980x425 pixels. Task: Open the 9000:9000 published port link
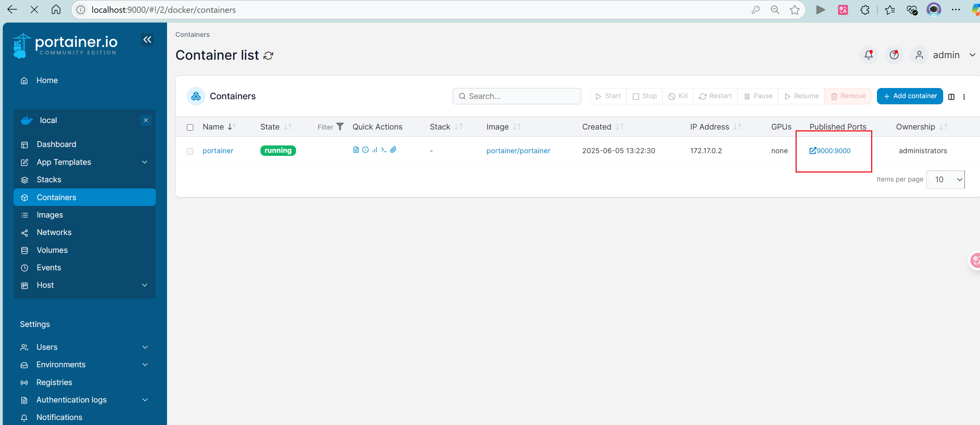click(830, 151)
